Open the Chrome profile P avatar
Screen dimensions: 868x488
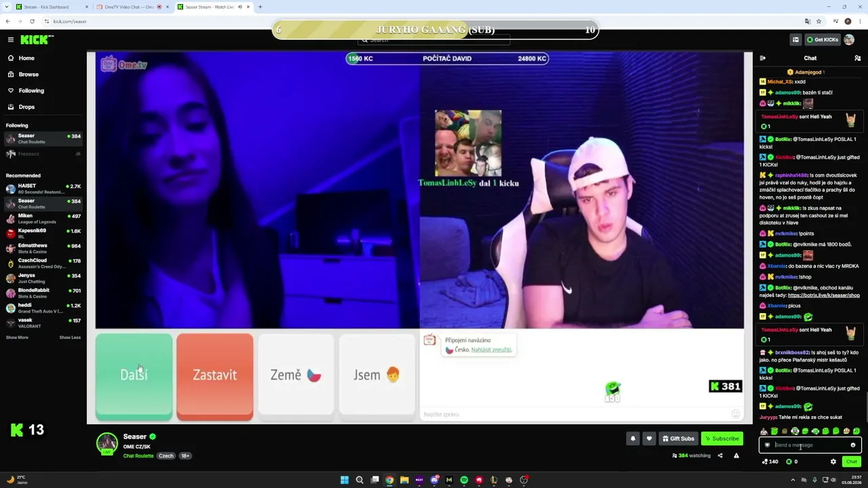pos(848,22)
